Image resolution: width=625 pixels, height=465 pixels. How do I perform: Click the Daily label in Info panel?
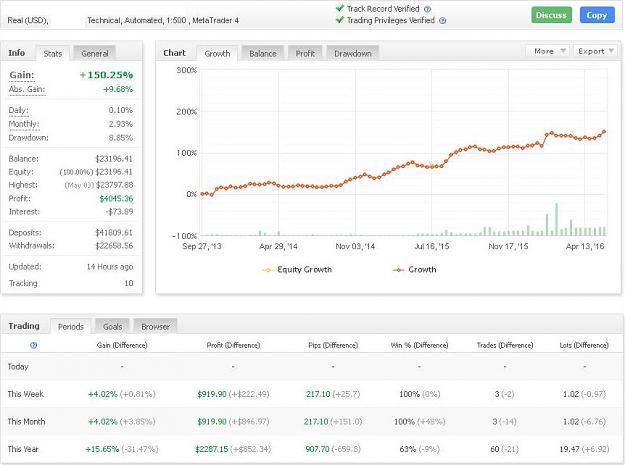click(18, 110)
